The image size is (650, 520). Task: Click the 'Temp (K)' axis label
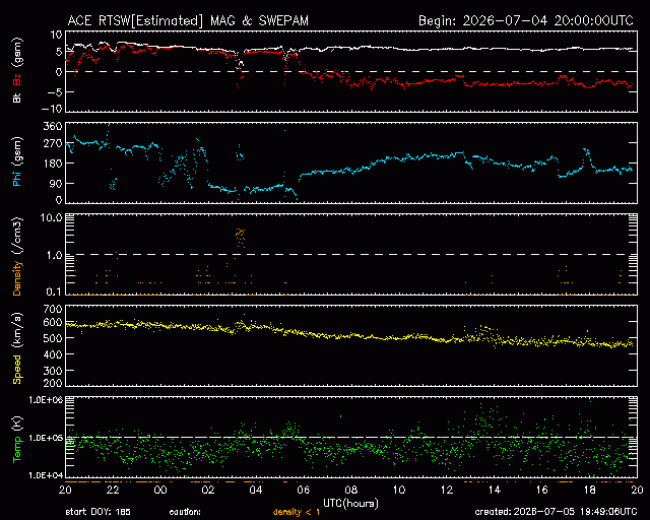(x=17, y=439)
